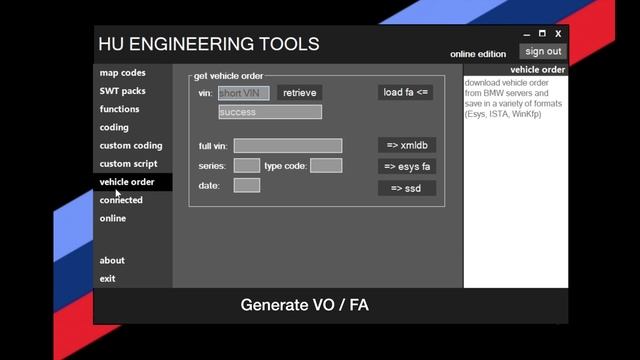Click the download vehicle order description text
640x360 pixels.
point(513,98)
